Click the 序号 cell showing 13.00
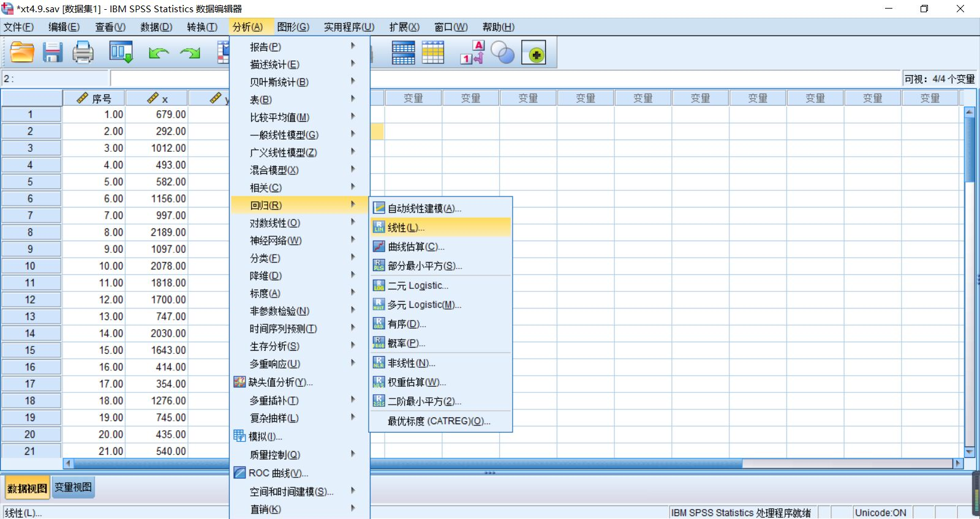 94,316
